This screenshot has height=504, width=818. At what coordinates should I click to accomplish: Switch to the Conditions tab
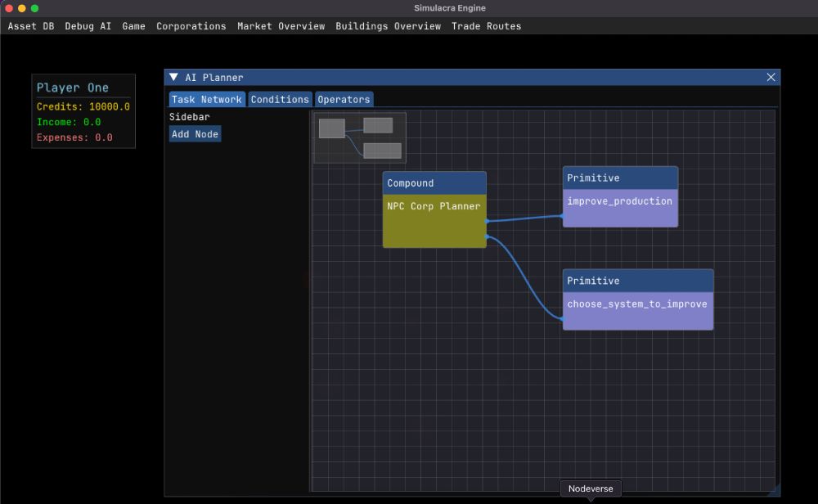point(280,99)
